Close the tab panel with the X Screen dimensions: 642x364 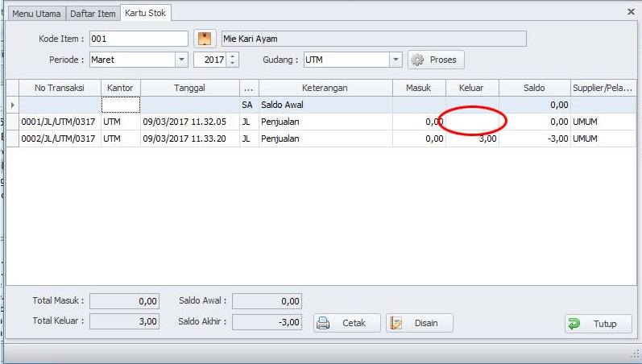point(631,12)
